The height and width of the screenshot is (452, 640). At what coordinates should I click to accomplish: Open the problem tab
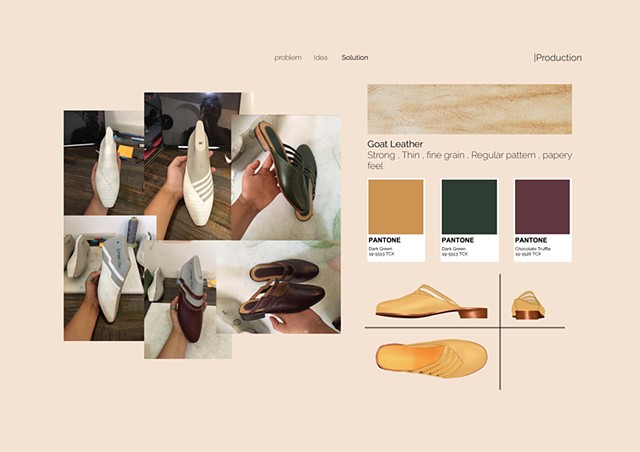click(x=288, y=58)
